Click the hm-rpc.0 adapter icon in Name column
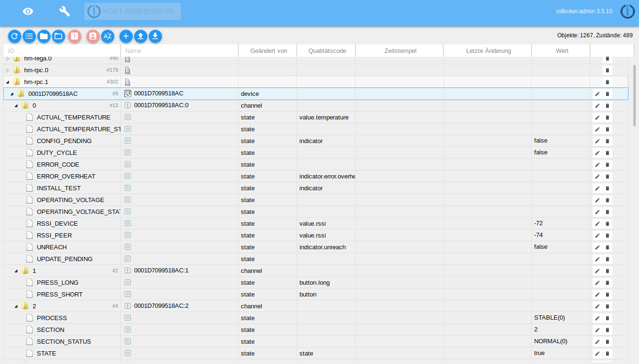Image resolution: width=639 pixels, height=364 pixels. [x=128, y=70]
